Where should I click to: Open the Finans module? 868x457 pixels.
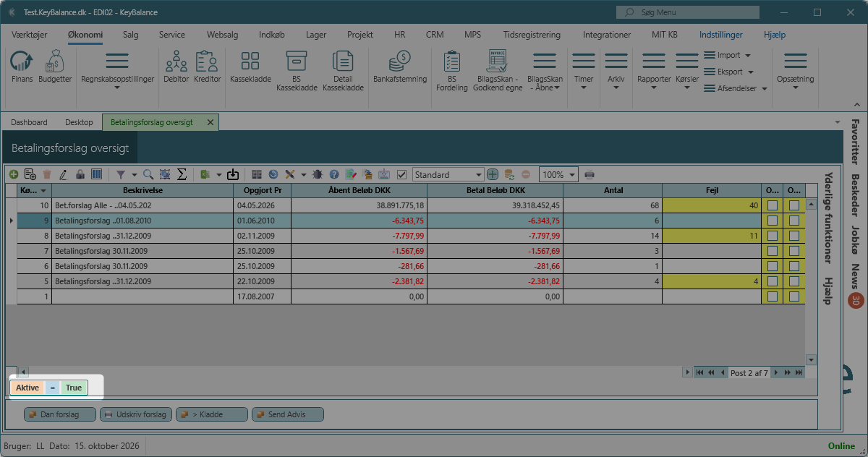[x=22, y=66]
